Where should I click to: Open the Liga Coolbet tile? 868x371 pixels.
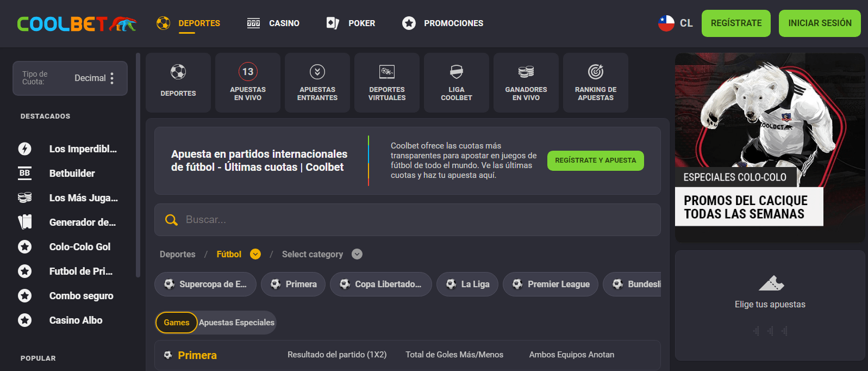click(457, 83)
